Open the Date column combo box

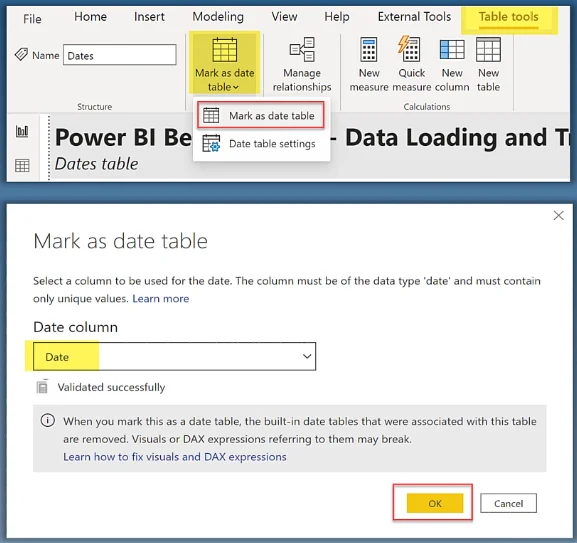[x=174, y=356]
